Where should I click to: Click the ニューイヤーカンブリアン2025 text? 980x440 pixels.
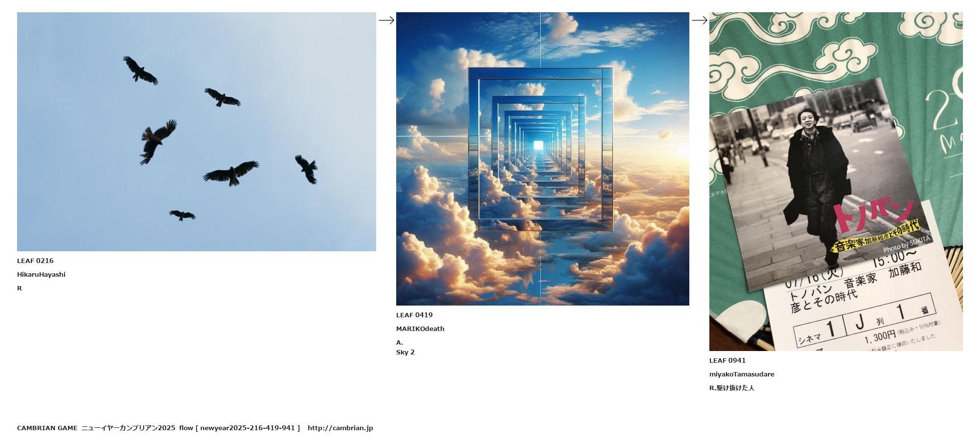coord(128,428)
